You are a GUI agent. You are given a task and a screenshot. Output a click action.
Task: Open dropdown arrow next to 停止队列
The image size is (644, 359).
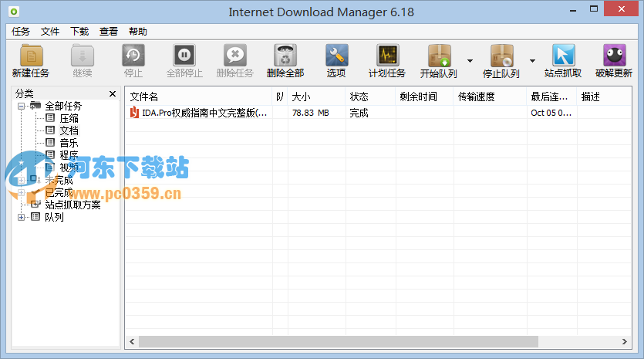[x=532, y=61]
